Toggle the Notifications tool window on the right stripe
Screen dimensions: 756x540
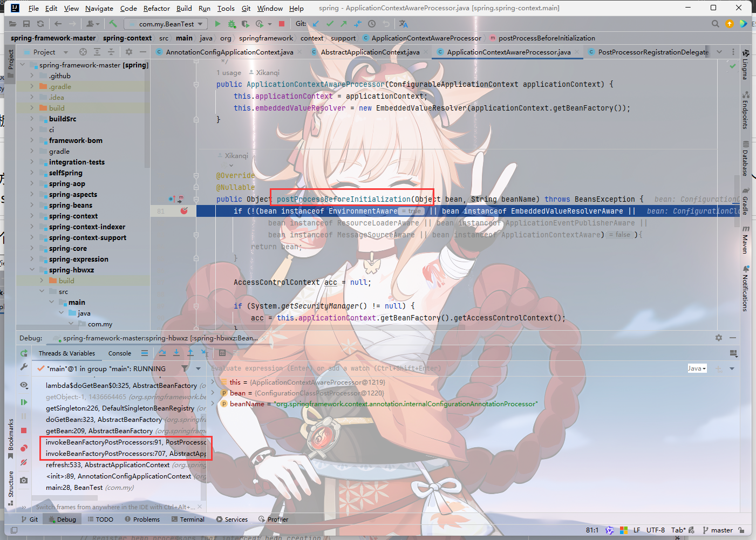(745, 289)
